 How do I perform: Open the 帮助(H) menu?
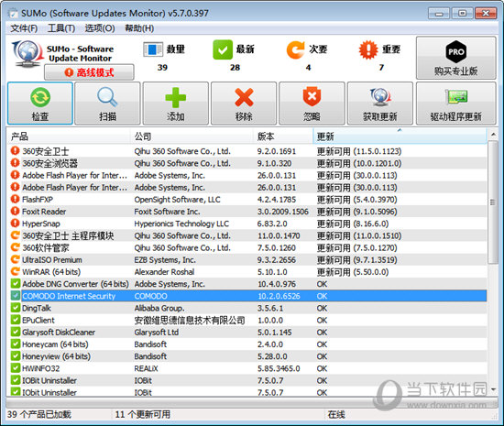pyautogui.click(x=139, y=28)
